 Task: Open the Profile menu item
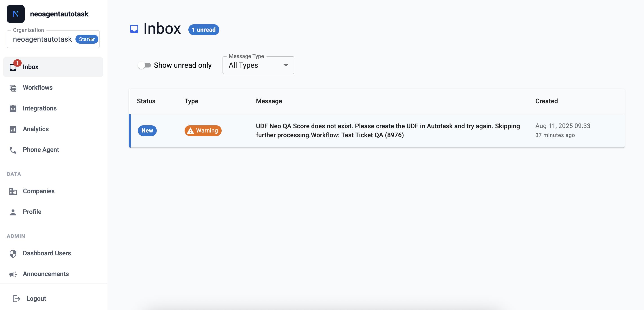click(x=32, y=212)
